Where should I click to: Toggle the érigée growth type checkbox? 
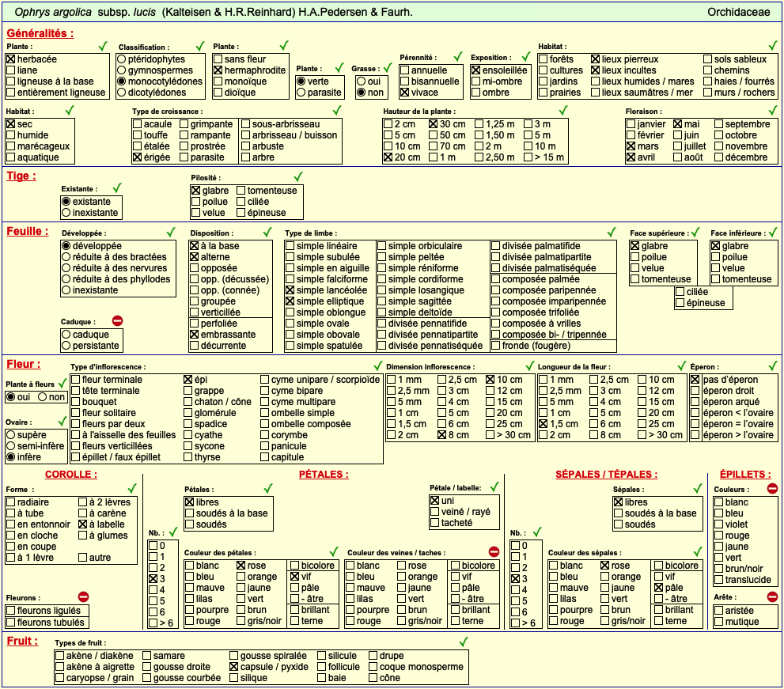click(x=138, y=157)
